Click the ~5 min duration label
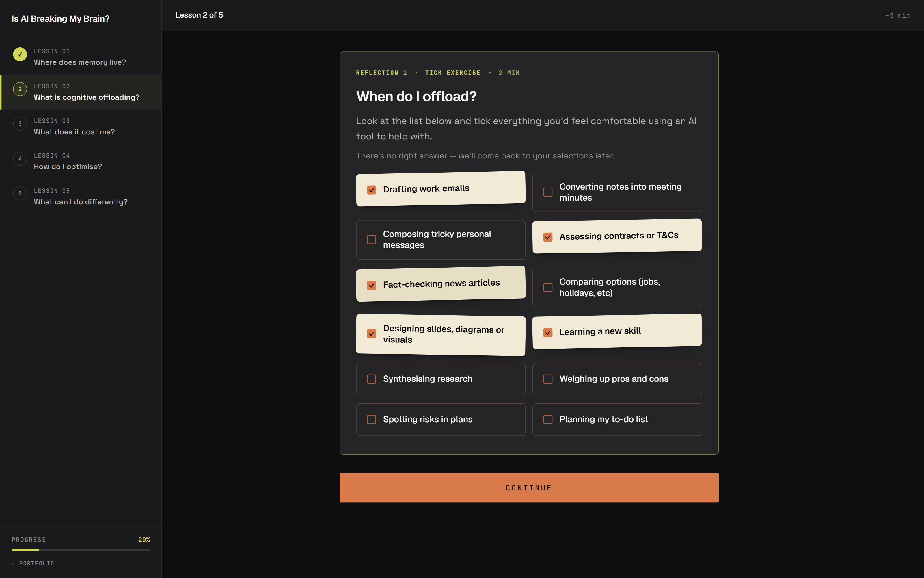Viewport: 924px width, 578px height. click(x=897, y=16)
